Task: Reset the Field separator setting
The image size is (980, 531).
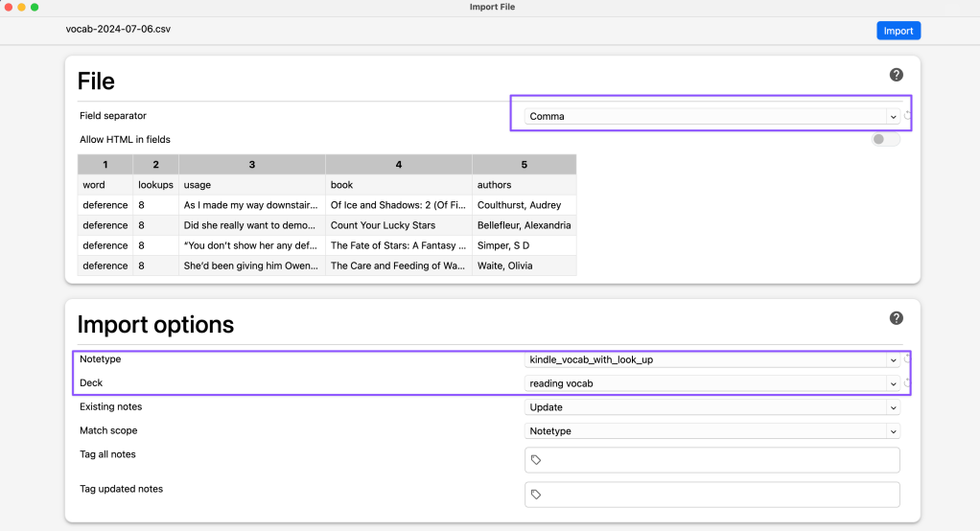Action: coord(907,116)
